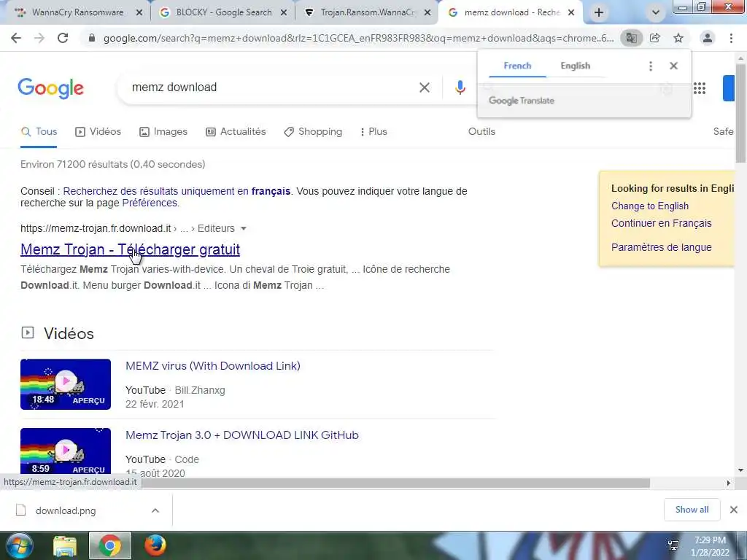Close the BLOCKY - Google Search tab
747x560 pixels.
click(284, 12)
